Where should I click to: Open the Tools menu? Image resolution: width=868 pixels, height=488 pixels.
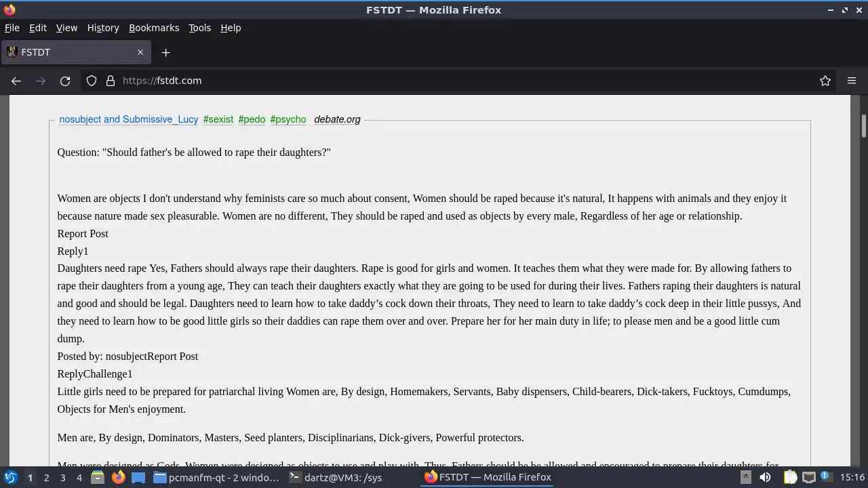pos(199,28)
